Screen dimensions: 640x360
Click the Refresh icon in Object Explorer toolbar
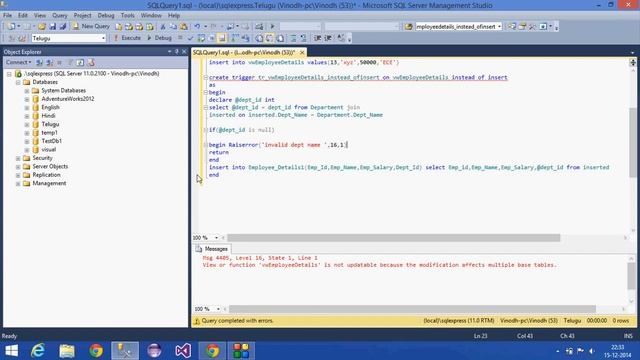coord(80,62)
